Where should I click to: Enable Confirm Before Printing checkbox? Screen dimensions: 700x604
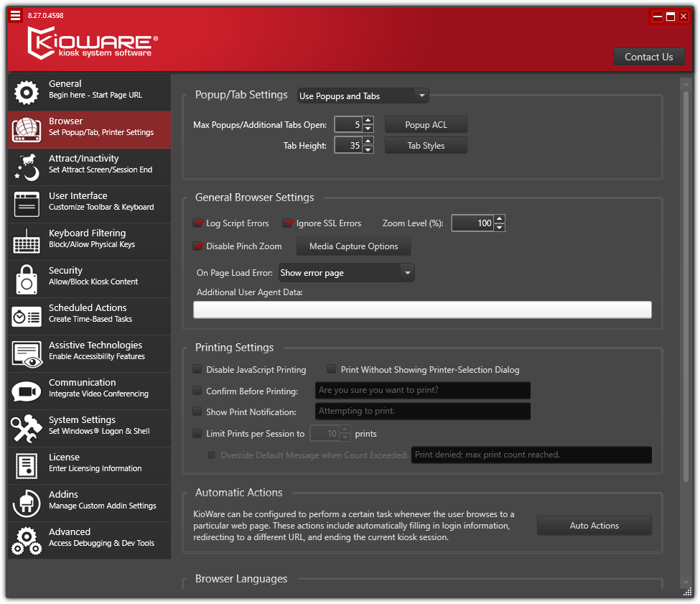point(197,390)
